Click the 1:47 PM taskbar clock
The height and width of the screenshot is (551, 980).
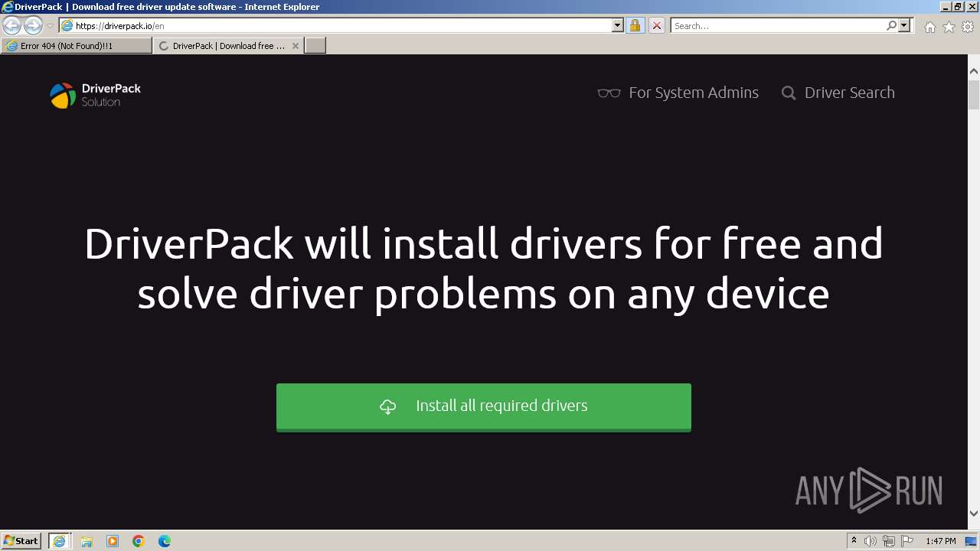(x=941, y=541)
